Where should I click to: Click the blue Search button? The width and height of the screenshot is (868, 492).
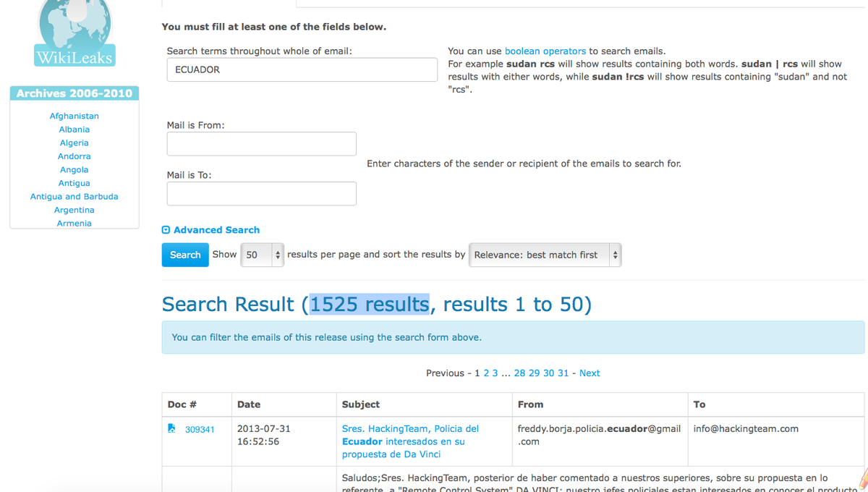coord(185,255)
